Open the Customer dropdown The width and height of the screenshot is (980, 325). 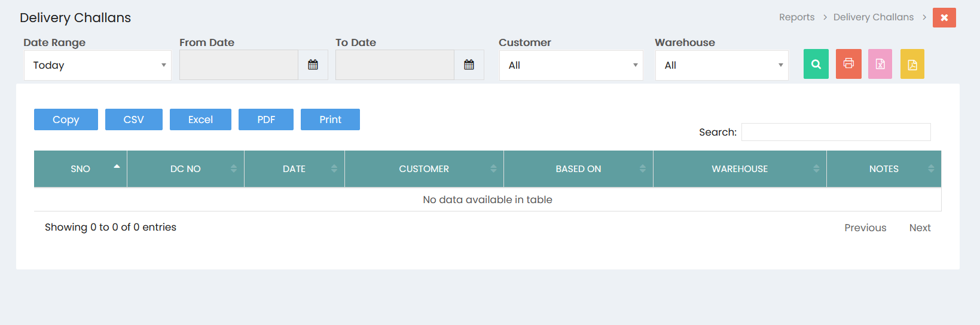point(571,65)
